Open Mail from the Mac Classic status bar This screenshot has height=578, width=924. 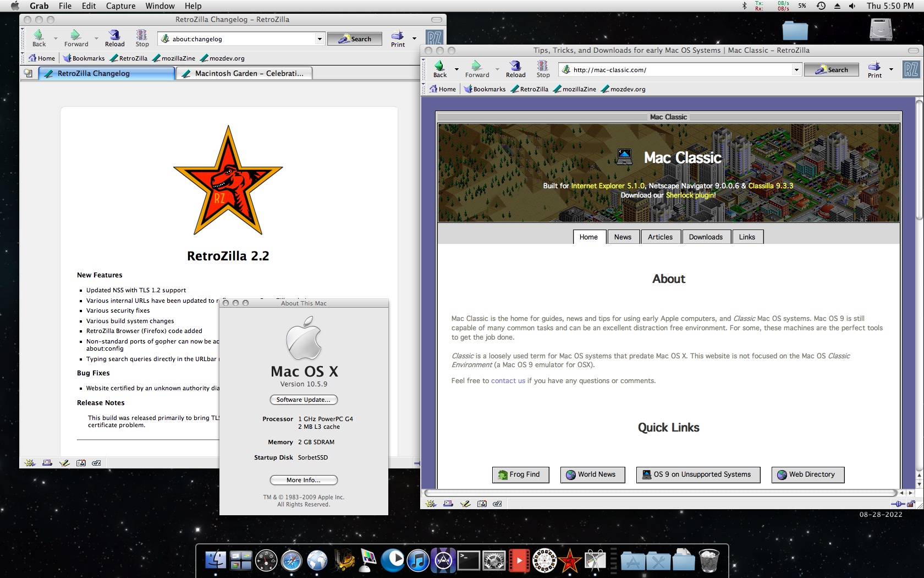(448, 504)
